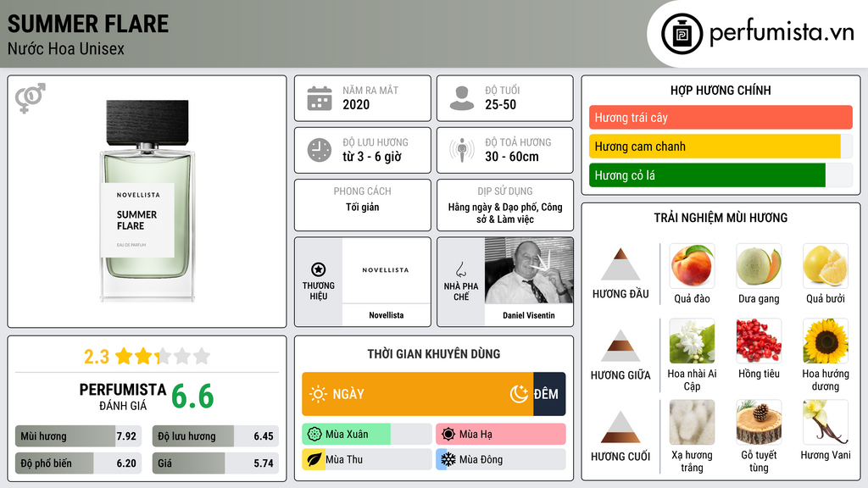Click the snowflake icon for Mùa Đông

(448, 459)
